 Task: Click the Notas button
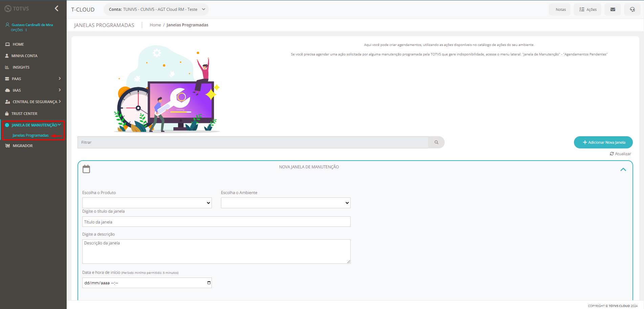(x=560, y=9)
